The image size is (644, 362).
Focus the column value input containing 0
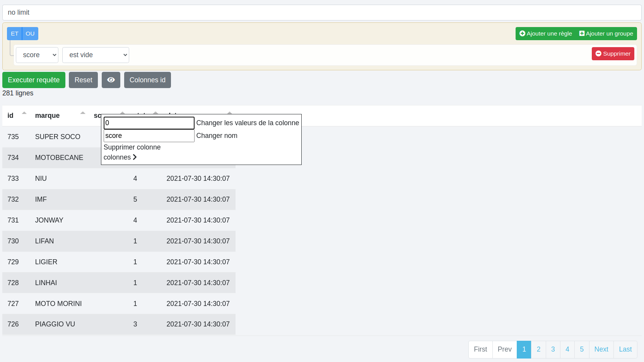pyautogui.click(x=149, y=123)
